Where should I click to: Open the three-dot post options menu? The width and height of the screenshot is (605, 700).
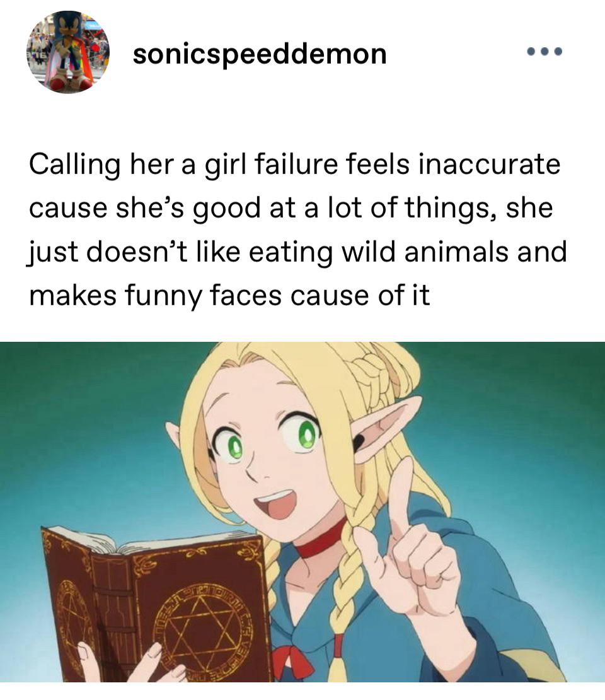[544, 52]
